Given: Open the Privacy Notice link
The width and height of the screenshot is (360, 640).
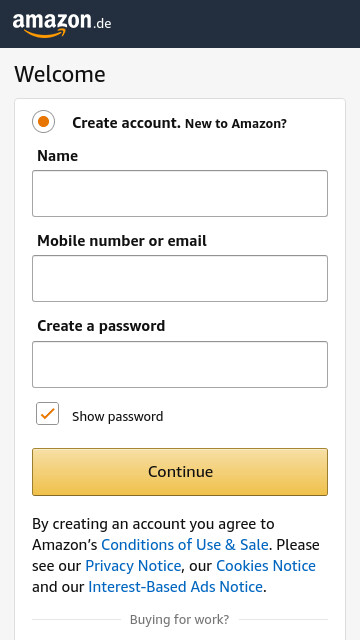Looking at the screenshot, I should (133, 566).
